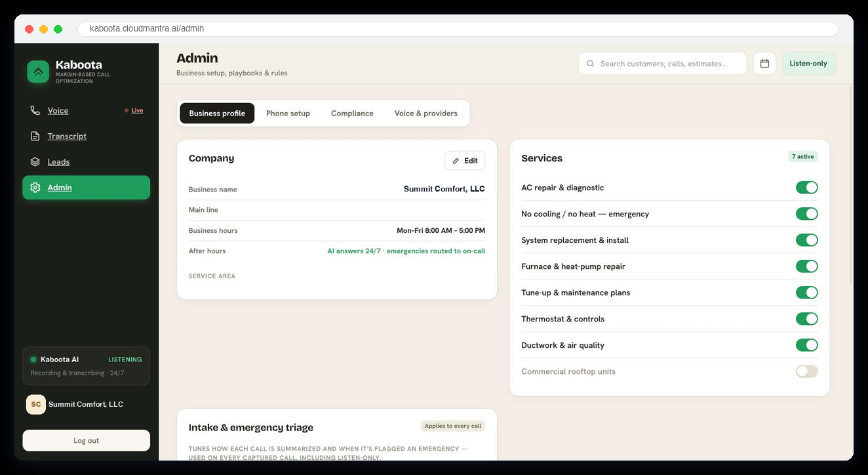This screenshot has height=475, width=868.
Task: Click the Voice phone icon in sidebar
Action: [x=35, y=110]
